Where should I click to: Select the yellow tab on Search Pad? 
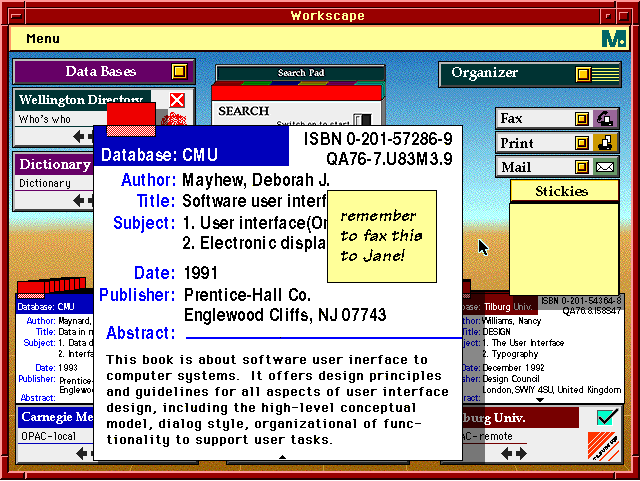click(313, 83)
